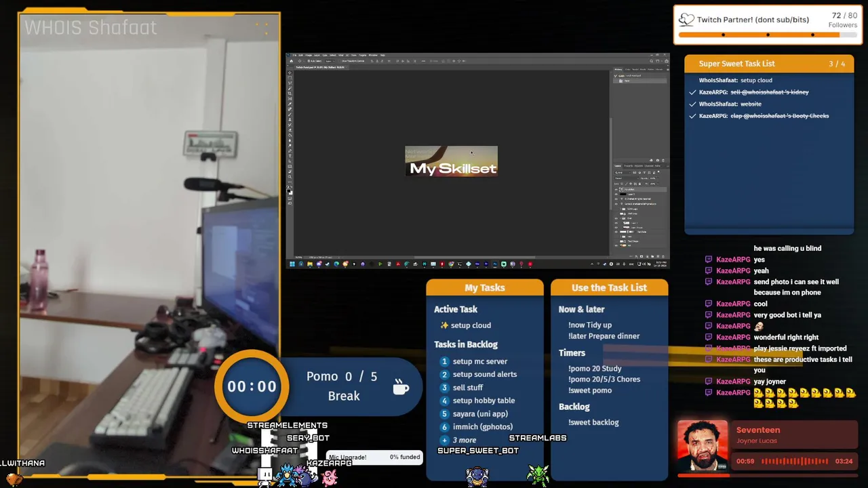Screen dimensions: 868x488
Task: Add a layer mask icon
Action: tap(642, 256)
